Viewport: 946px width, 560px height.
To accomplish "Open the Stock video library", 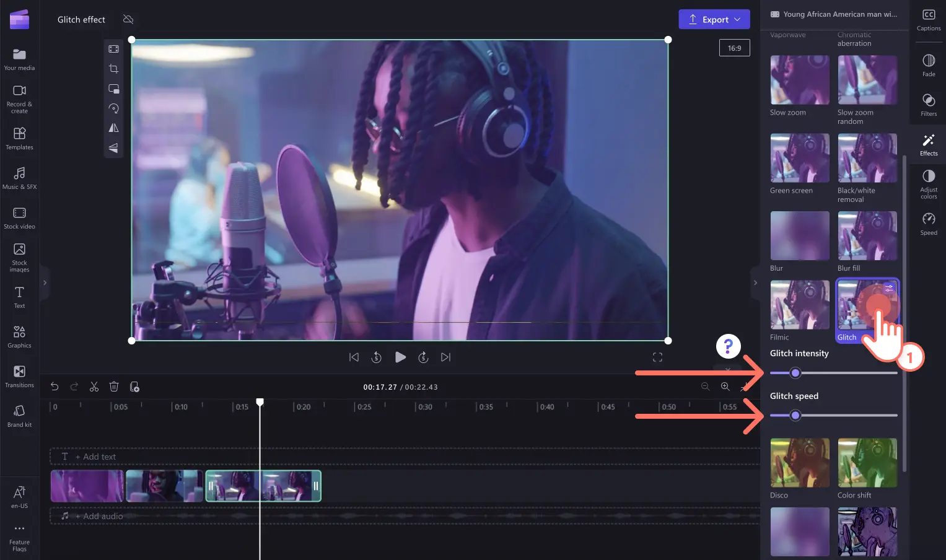I will (x=19, y=218).
